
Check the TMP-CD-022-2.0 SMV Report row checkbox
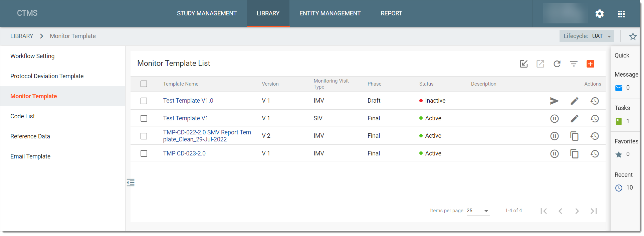click(x=144, y=136)
